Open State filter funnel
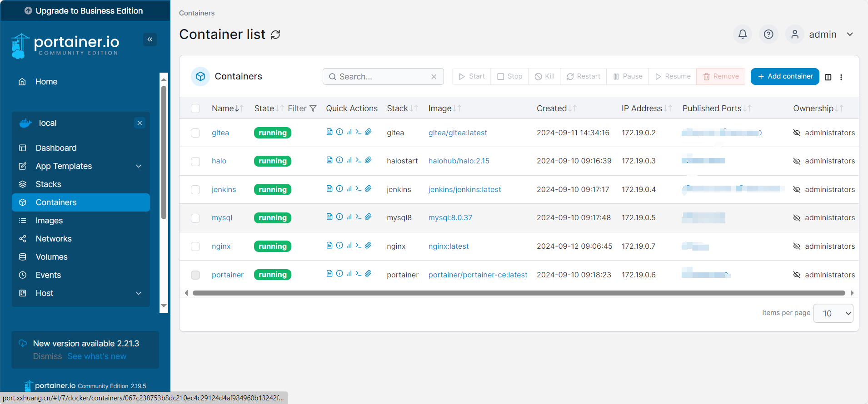The image size is (868, 404). (x=313, y=108)
